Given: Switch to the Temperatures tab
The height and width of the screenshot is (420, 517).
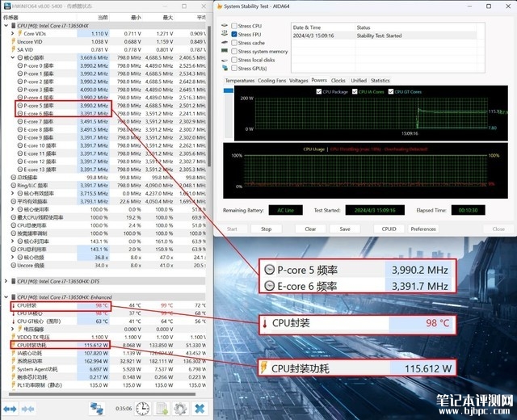Looking at the screenshot, I should pyautogui.click(x=240, y=81).
